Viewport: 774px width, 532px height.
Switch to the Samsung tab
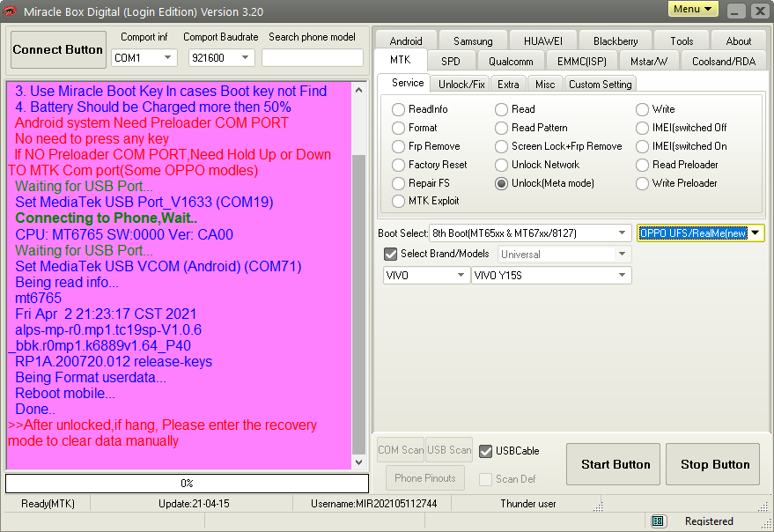pos(473,41)
